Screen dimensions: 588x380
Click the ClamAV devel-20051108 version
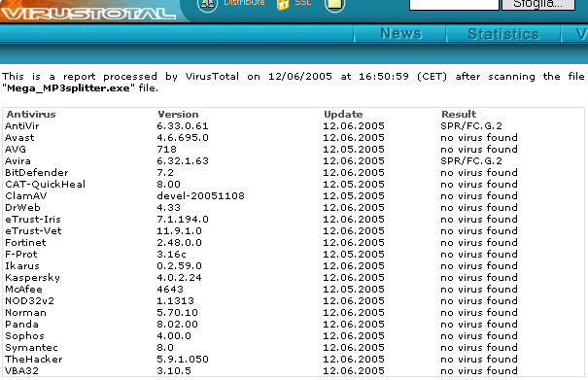[x=200, y=195]
